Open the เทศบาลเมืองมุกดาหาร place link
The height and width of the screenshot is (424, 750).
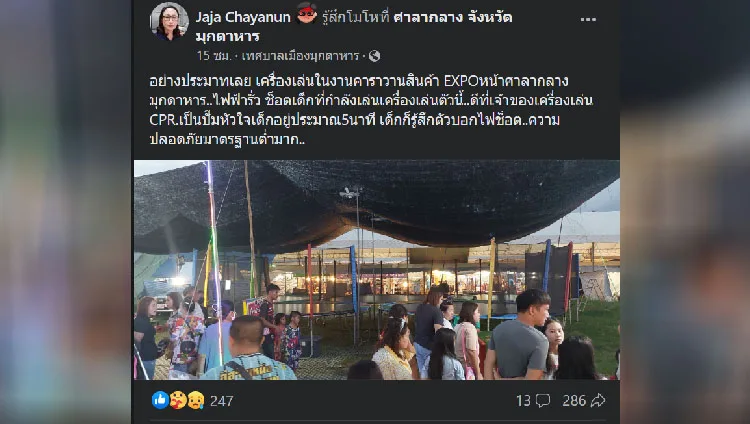(x=300, y=56)
